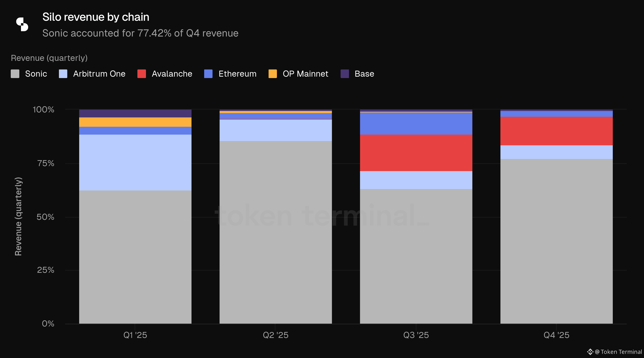Toggle the OP Mainnet legend swatch

click(272, 74)
